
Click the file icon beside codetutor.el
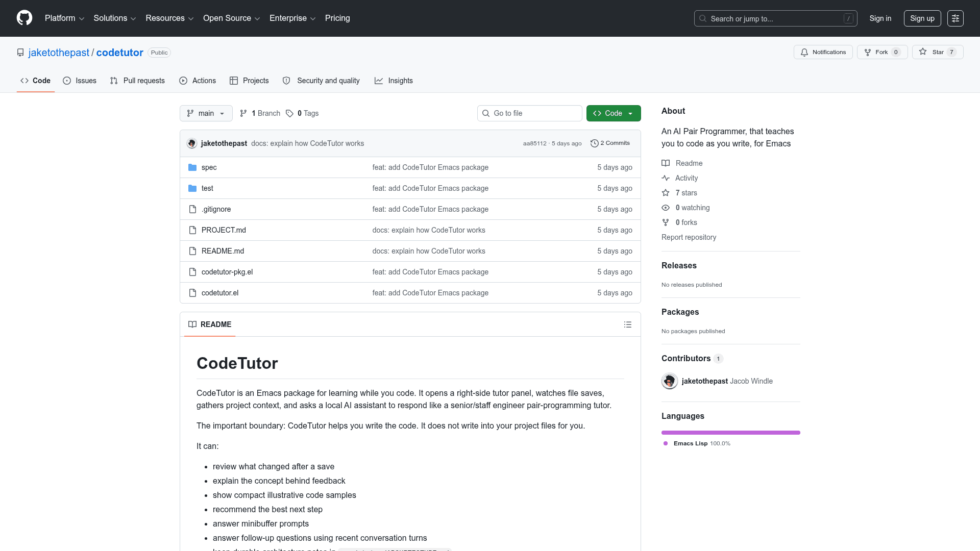click(192, 293)
